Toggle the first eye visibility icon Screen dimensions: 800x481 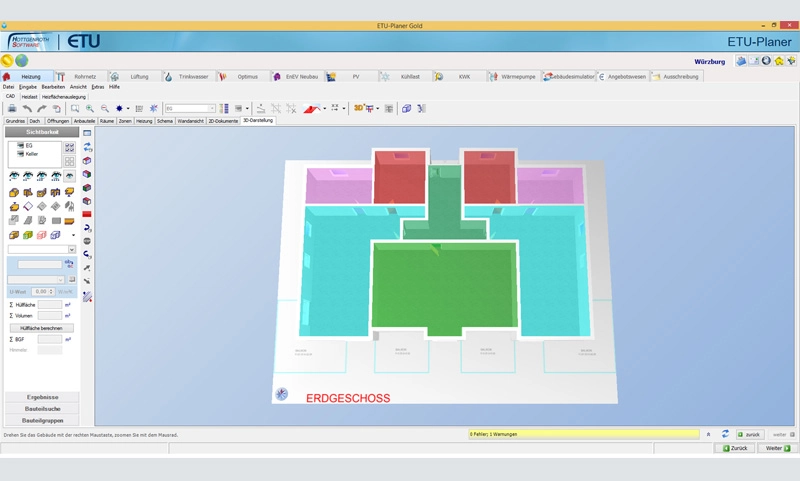(x=14, y=176)
